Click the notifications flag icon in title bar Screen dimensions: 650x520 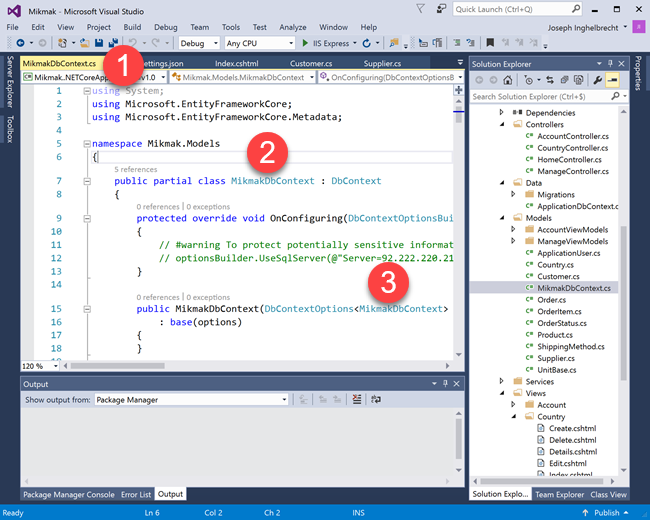point(420,8)
